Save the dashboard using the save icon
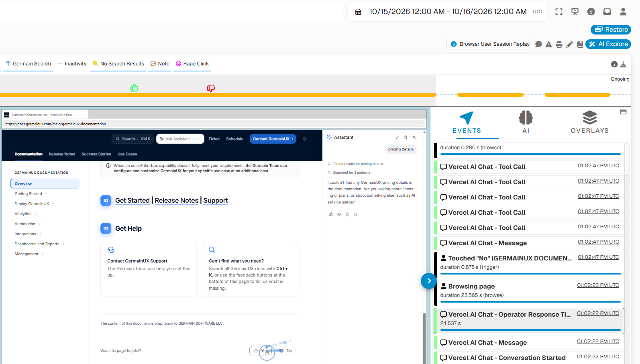The image size is (640, 364). pyautogui.click(x=580, y=44)
